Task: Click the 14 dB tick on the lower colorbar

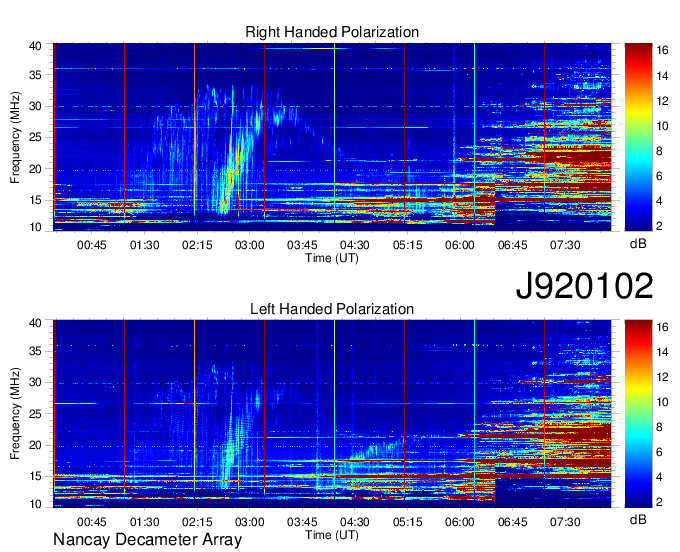Action: click(662, 352)
